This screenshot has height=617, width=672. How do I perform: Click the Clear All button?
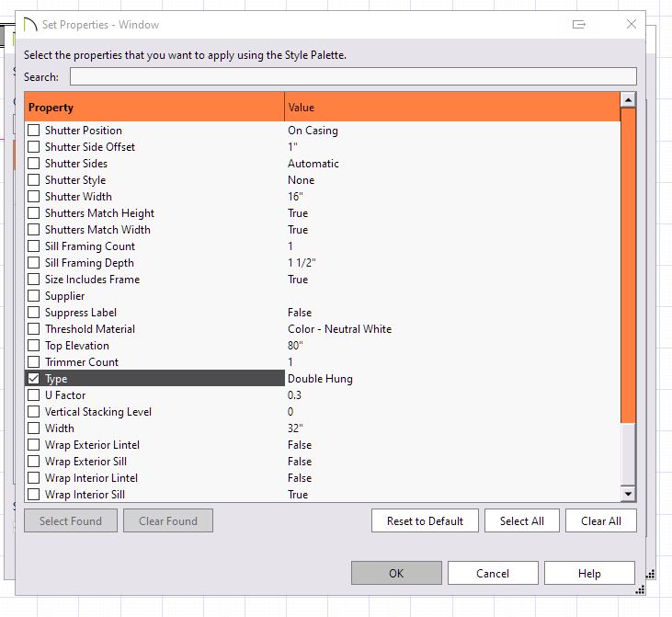[600, 521]
